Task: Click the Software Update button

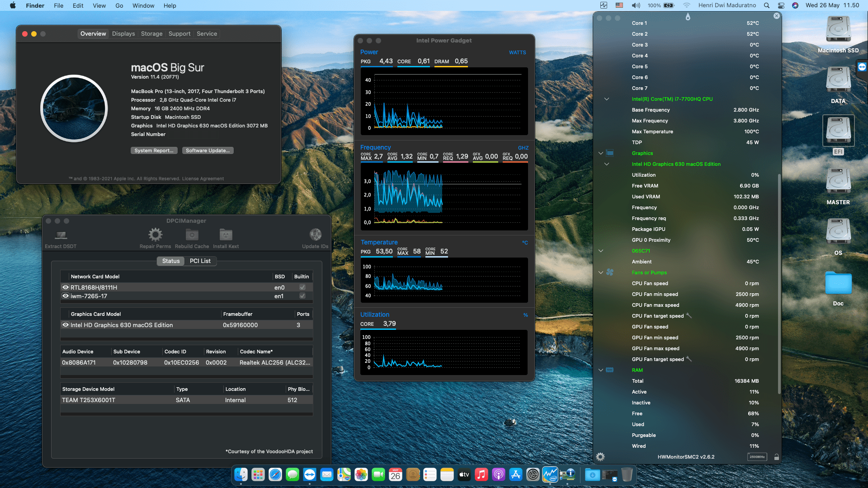Action: pos(208,150)
